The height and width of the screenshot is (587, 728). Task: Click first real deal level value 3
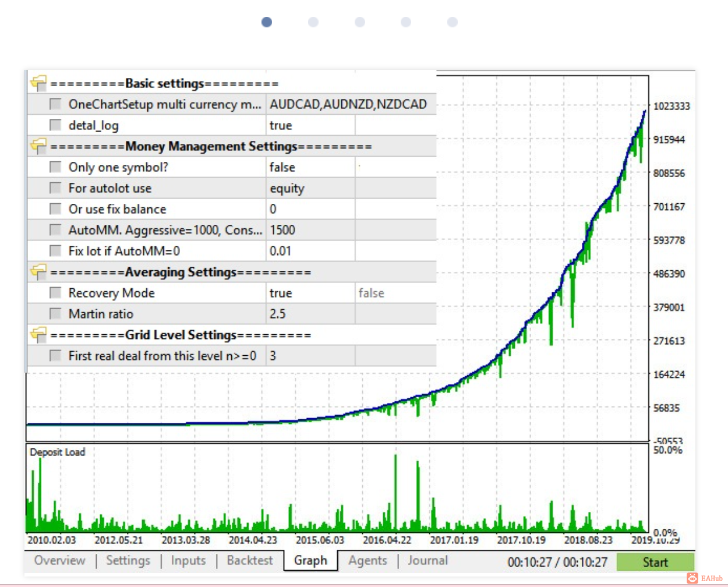310,356
